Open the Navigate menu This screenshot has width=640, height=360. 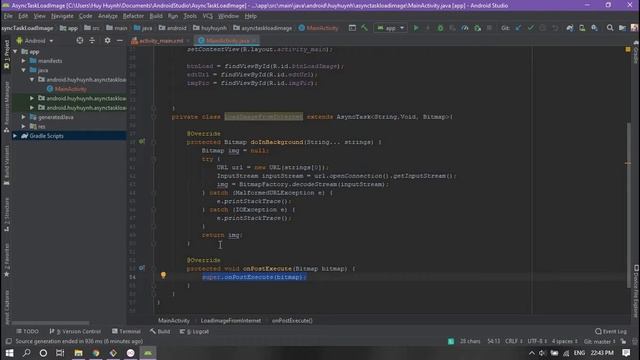62,16
